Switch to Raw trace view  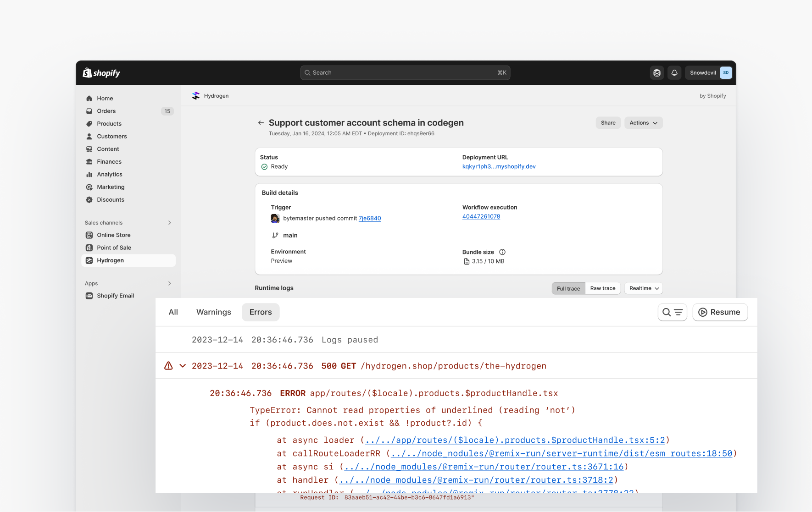tap(603, 288)
